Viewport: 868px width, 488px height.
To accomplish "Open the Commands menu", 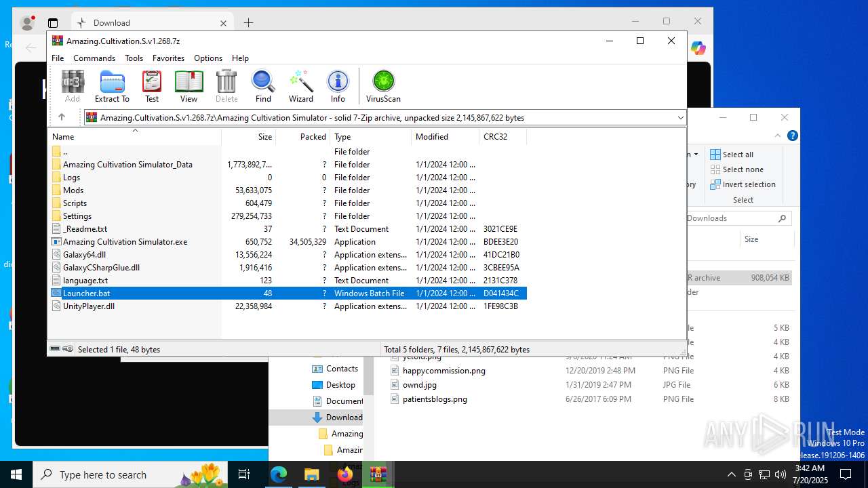I will tap(94, 58).
